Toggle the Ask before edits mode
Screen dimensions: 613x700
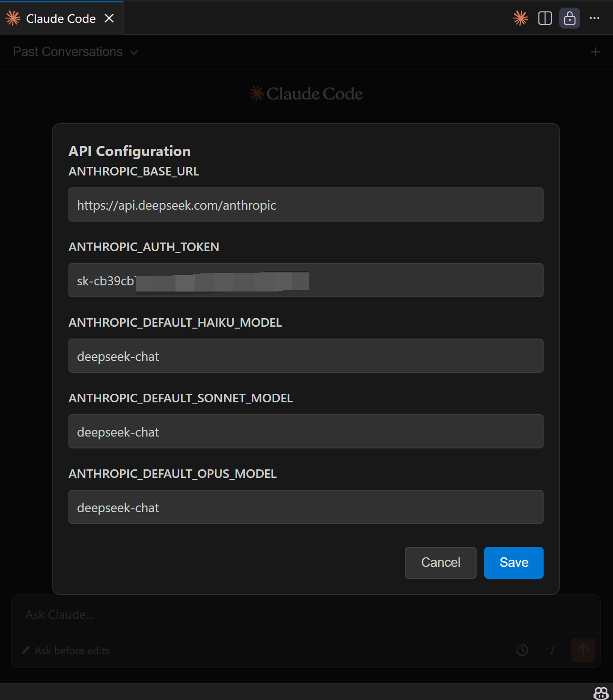[x=66, y=651]
